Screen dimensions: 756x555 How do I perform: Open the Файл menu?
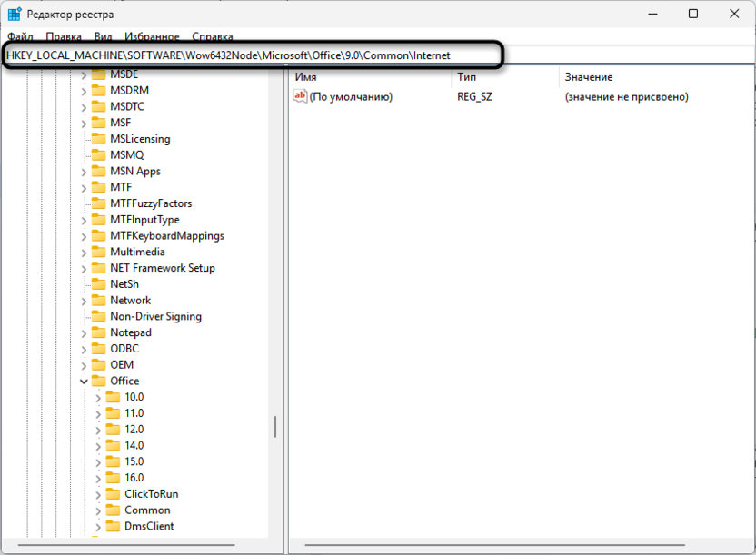[x=20, y=36]
